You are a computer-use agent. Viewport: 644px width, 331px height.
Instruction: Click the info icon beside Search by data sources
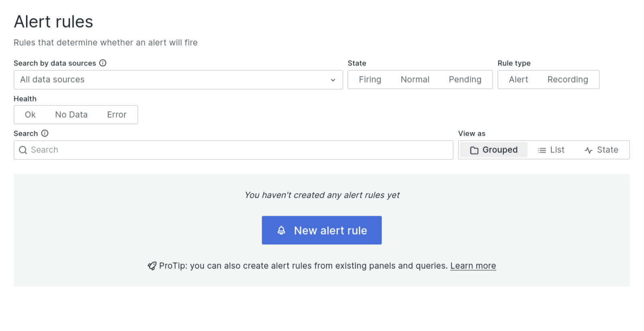pos(103,63)
